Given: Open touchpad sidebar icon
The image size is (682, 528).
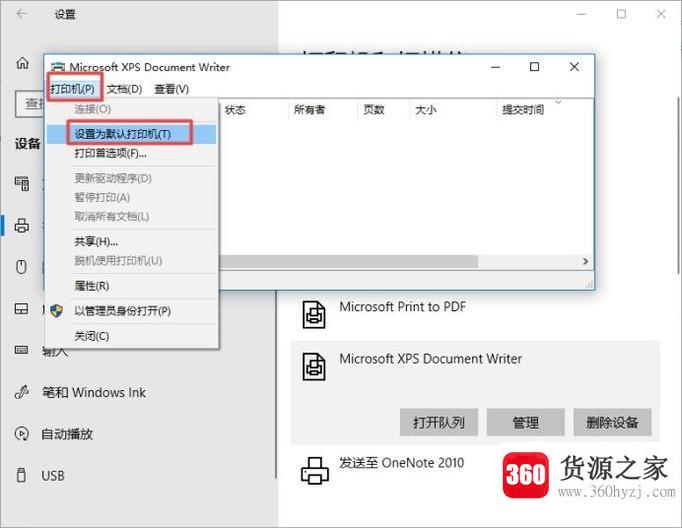Looking at the screenshot, I should click(21, 309).
